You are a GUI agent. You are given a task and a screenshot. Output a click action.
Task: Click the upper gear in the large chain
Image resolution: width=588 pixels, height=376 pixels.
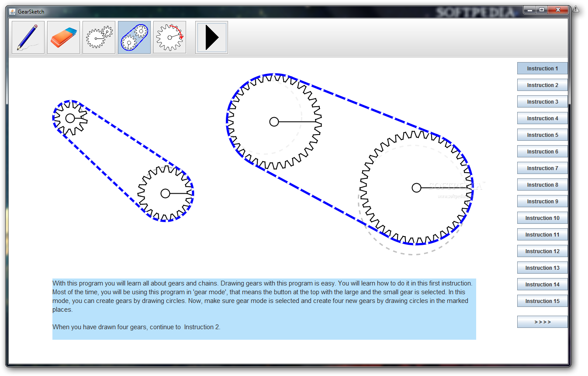[274, 122]
